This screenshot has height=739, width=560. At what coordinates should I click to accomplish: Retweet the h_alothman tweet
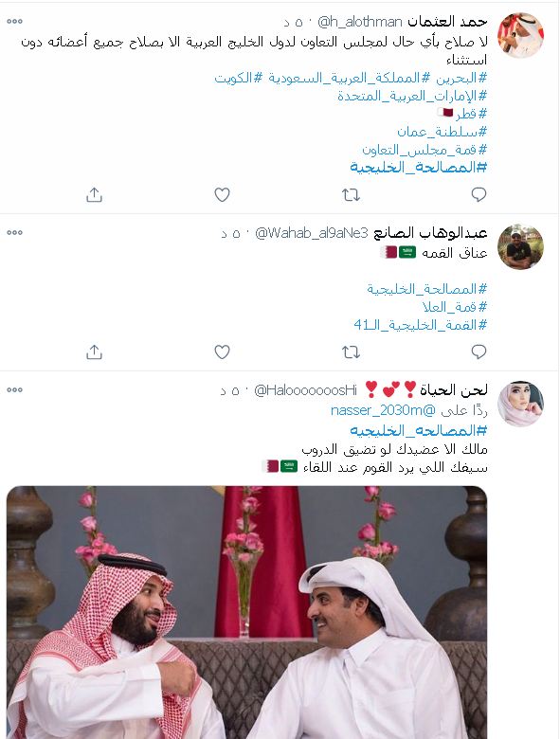coord(351,194)
